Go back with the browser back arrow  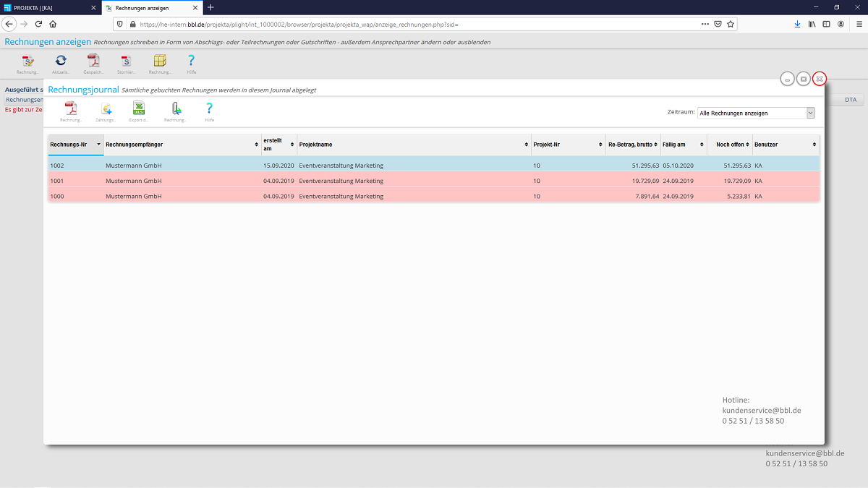pos(9,24)
